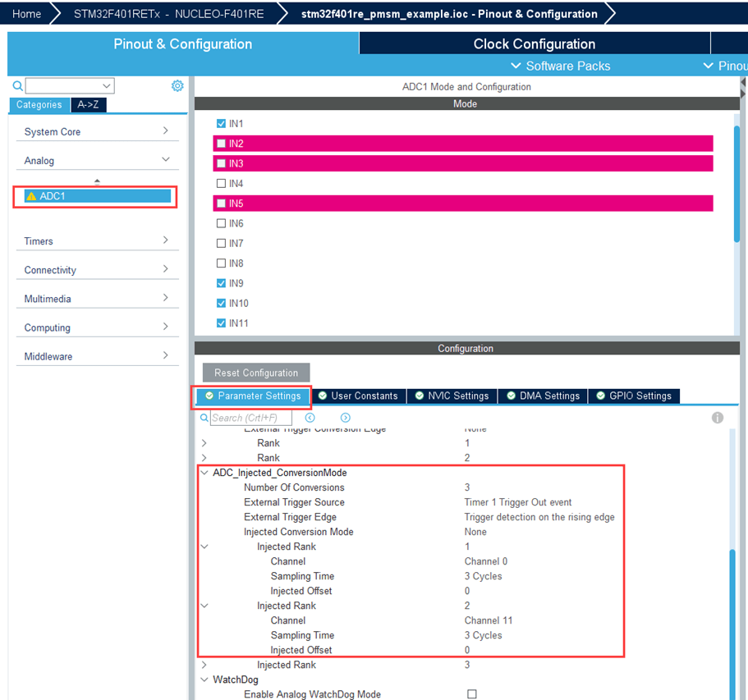Go to next search result arrow
This screenshot has height=700, width=748.
(345, 418)
